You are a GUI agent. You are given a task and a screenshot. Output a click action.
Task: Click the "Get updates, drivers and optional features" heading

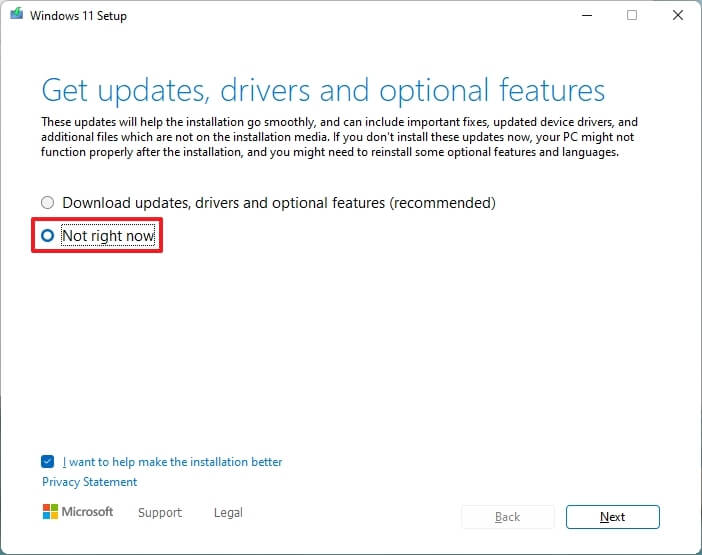point(323,91)
